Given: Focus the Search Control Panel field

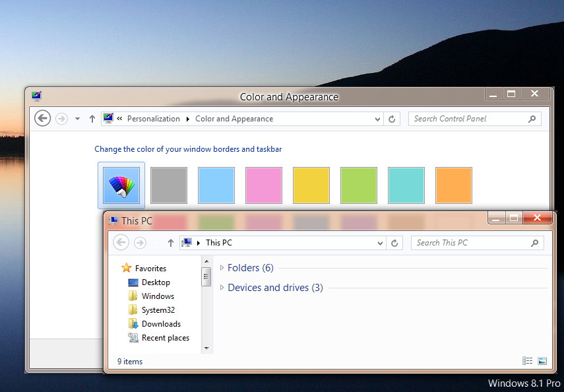Looking at the screenshot, I should 475,119.
